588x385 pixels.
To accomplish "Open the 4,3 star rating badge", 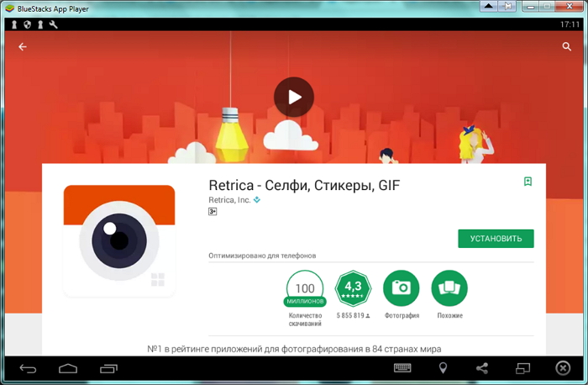I will 353,288.
